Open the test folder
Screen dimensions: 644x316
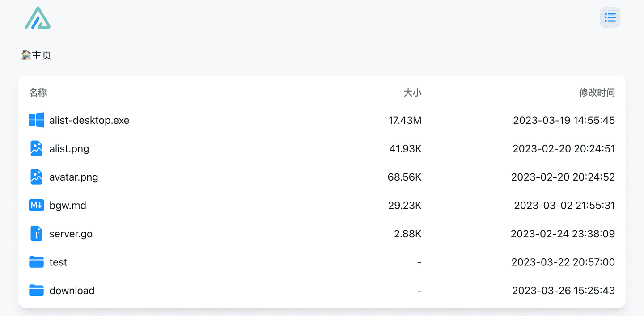click(58, 262)
